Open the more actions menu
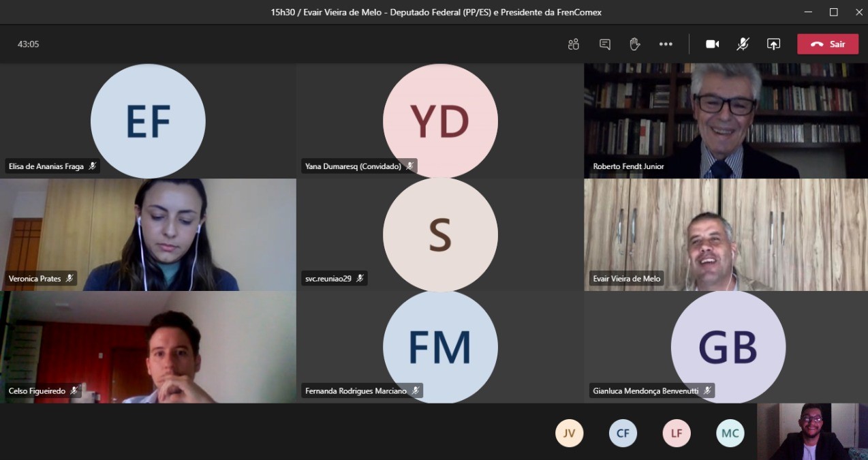This screenshot has height=460, width=868. pyautogui.click(x=666, y=44)
